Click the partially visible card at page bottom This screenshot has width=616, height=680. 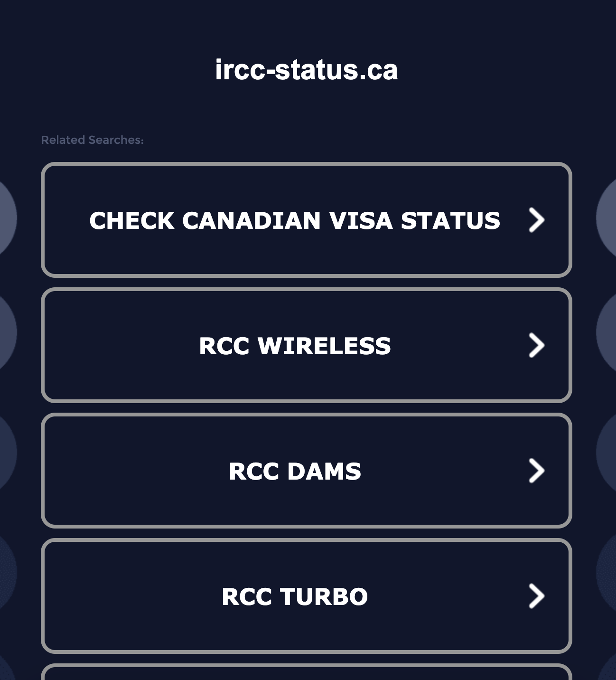click(308, 674)
